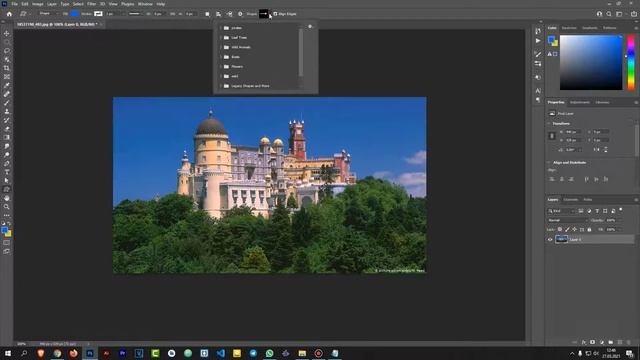Click align left edges button in Properties

tap(551, 179)
